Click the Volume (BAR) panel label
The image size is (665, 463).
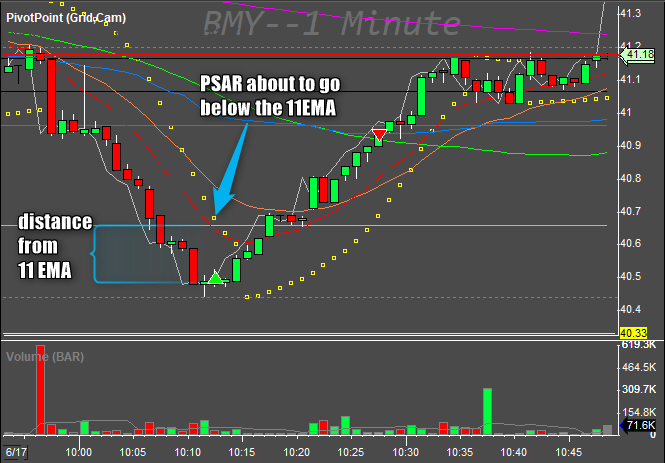pos(45,357)
